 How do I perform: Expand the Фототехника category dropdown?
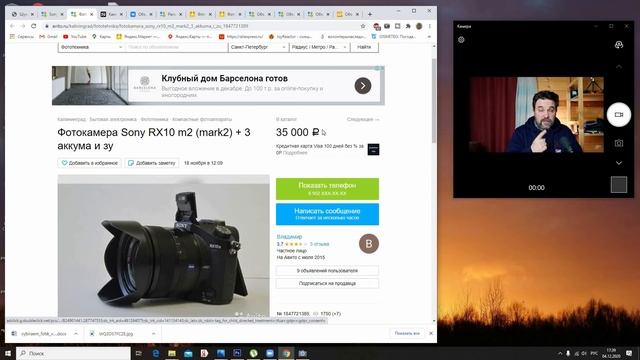pyautogui.click(x=91, y=47)
